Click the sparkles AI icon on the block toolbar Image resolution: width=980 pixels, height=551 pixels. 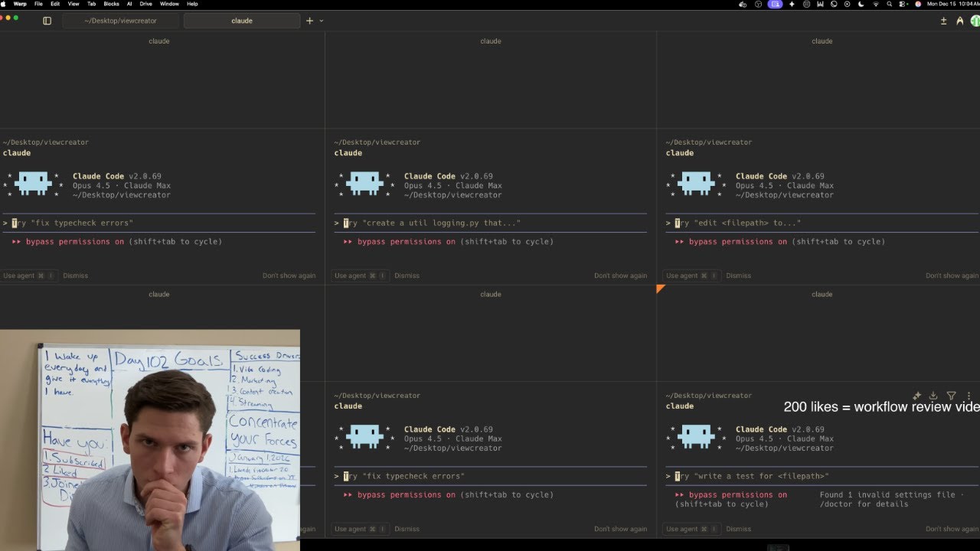pos(916,396)
